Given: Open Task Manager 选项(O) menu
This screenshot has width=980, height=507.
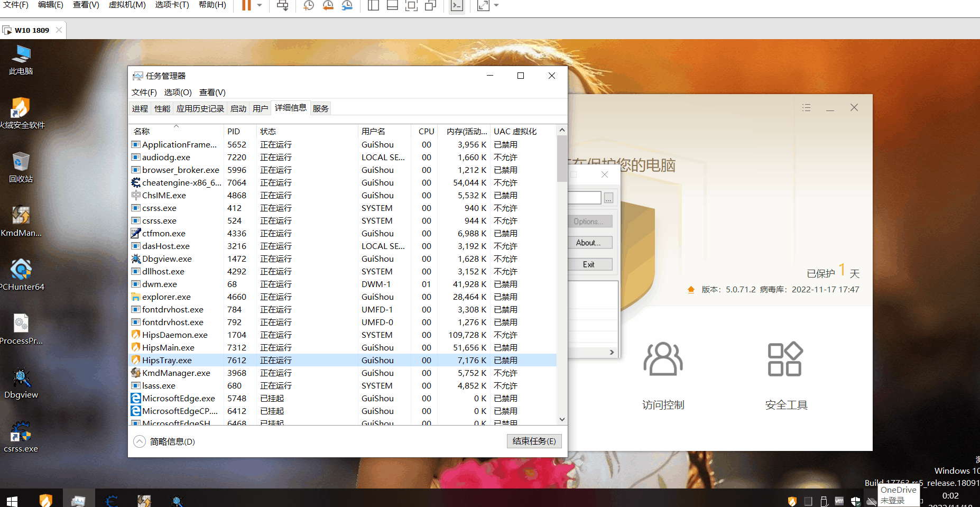Looking at the screenshot, I should click(x=178, y=93).
